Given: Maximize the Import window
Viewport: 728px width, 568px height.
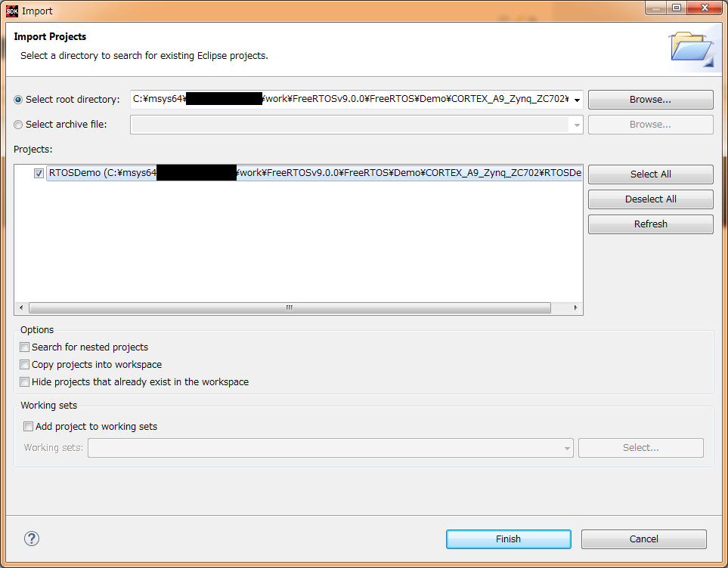Looking at the screenshot, I should (677, 8).
